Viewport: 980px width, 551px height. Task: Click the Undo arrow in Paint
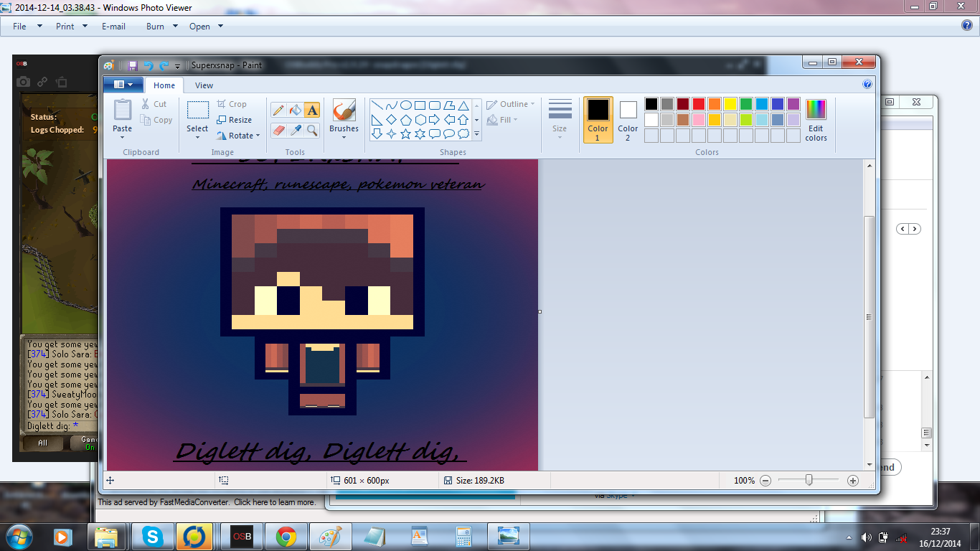click(x=149, y=65)
